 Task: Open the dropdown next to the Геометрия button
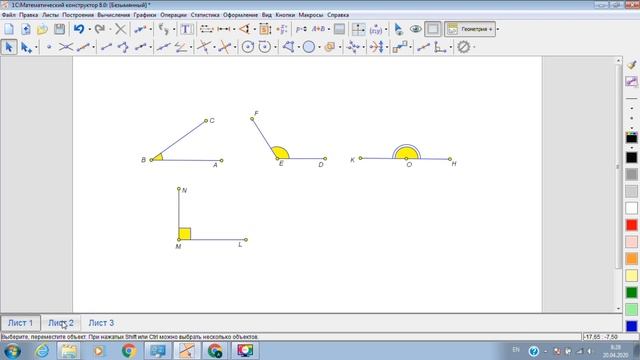point(498,29)
